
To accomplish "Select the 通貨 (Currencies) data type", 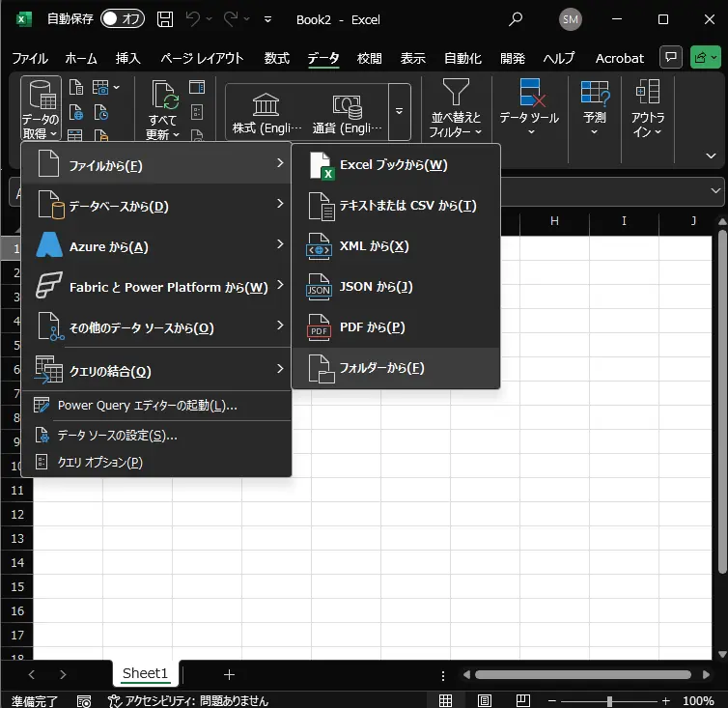I will point(347,113).
